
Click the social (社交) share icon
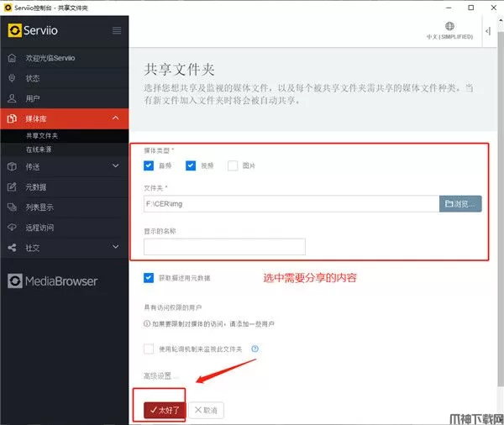pyautogui.click(x=12, y=248)
